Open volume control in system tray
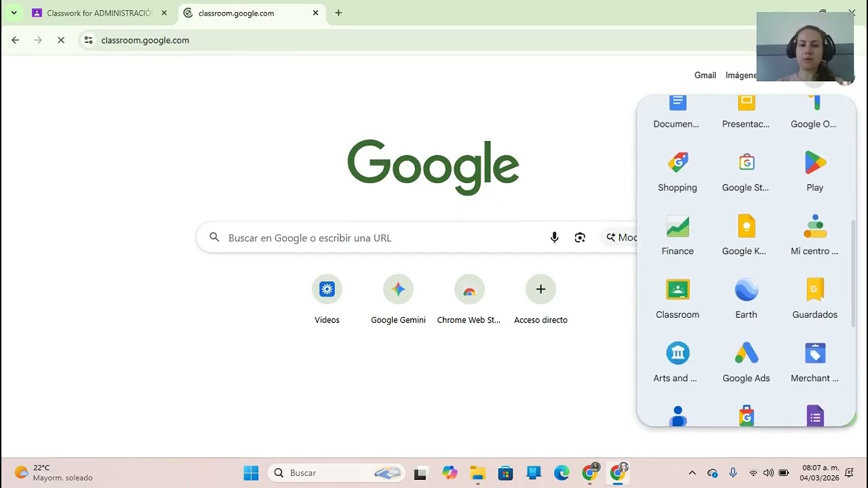 (768, 473)
